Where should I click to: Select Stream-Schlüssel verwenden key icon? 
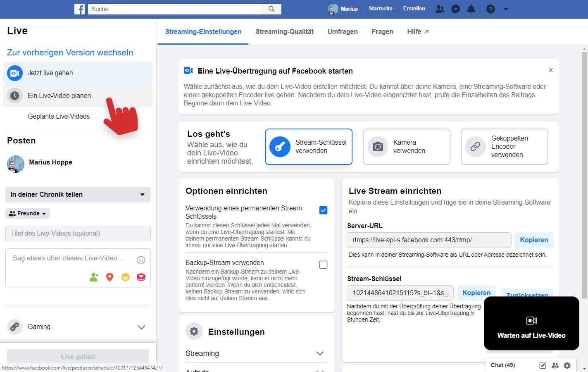point(280,147)
